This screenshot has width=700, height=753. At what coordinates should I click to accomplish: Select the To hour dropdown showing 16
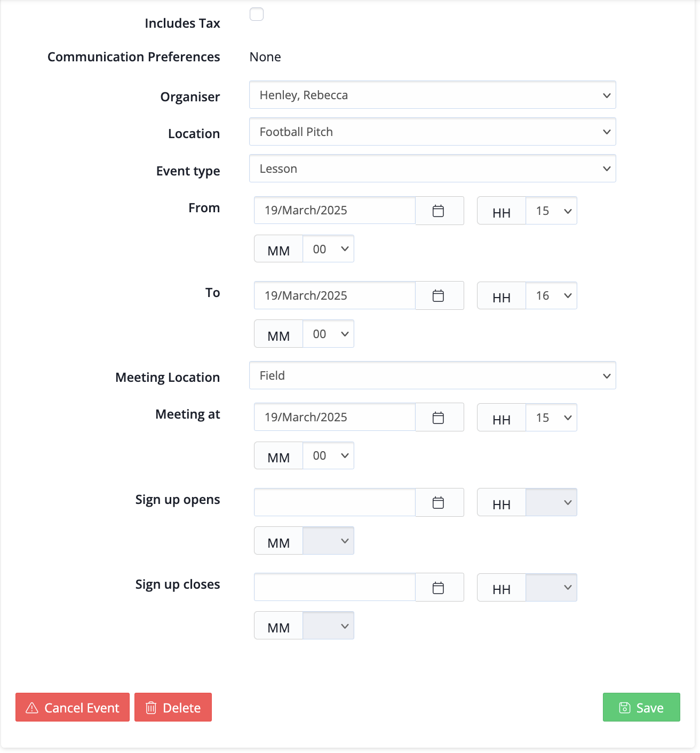pos(552,295)
